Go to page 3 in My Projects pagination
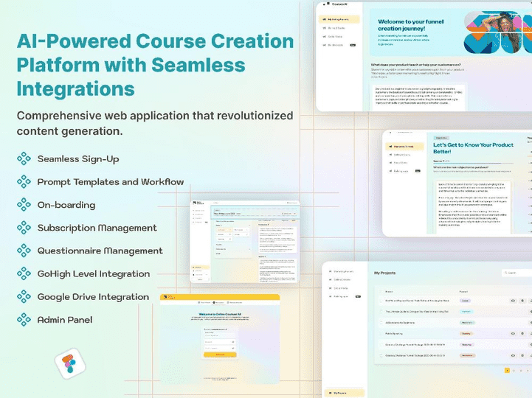532x398 pixels. point(521,371)
